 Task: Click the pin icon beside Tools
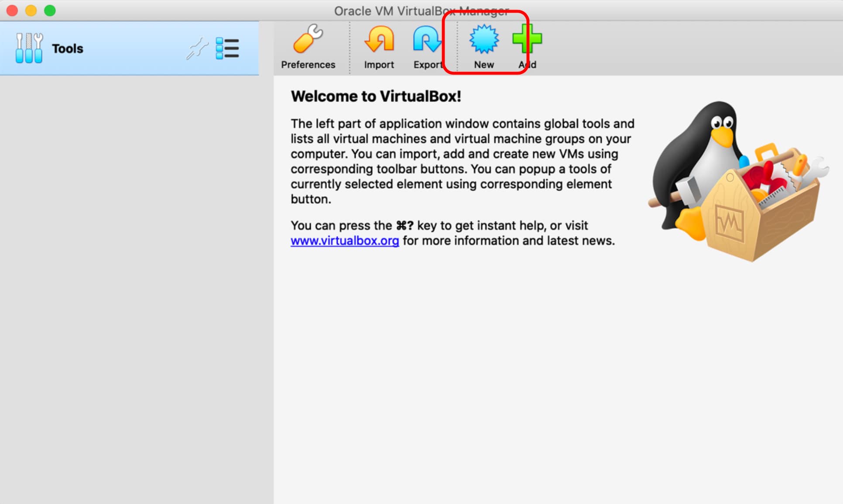point(197,48)
